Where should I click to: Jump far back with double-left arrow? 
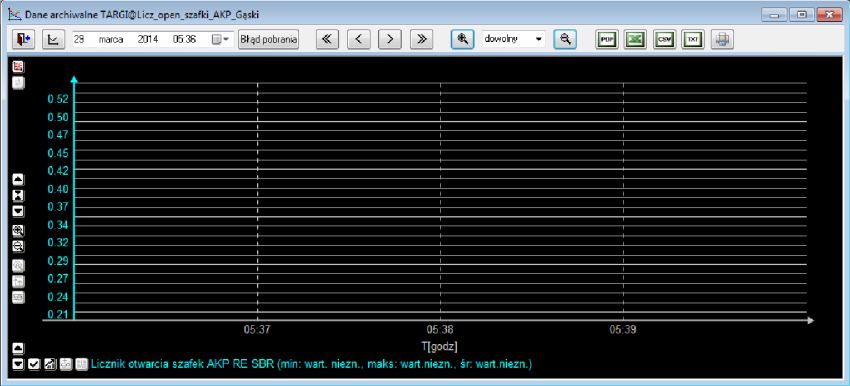327,39
